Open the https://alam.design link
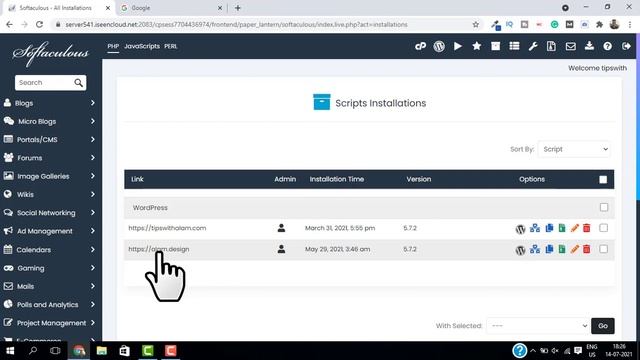640x360 pixels. [159, 249]
